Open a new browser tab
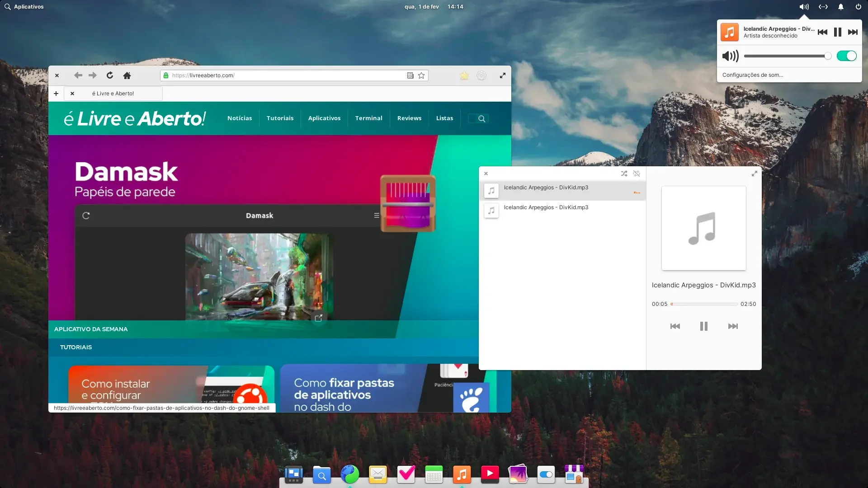Screen dimensions: 868x488 pos(56,94)
